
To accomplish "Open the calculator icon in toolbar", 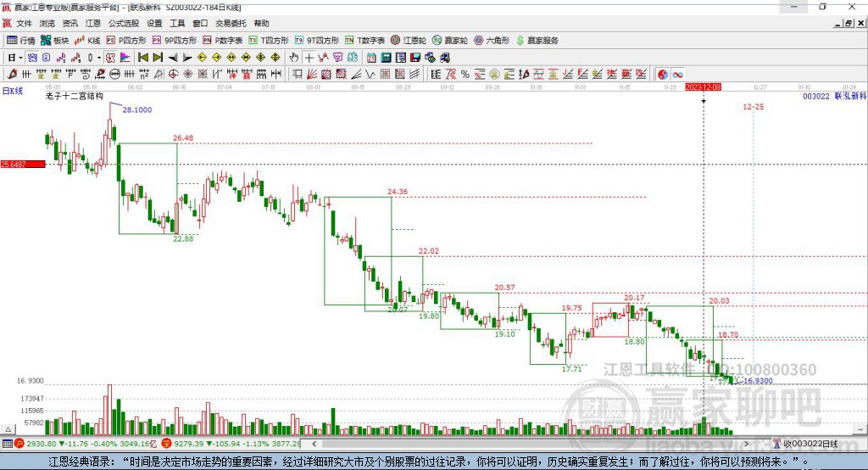I will pyautogui.click(x=387, y=58).
